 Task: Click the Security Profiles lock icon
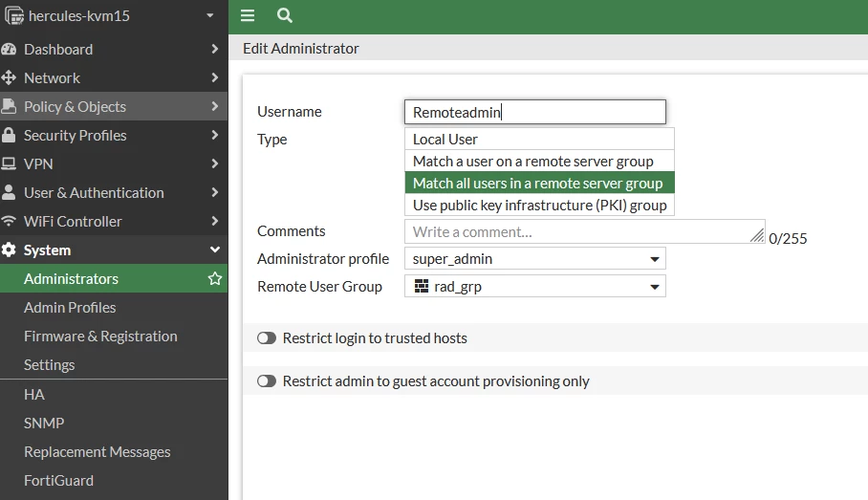(9, 135)
